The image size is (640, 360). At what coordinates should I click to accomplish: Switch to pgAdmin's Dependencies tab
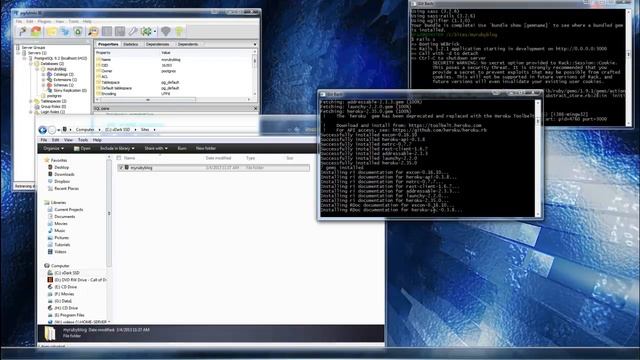pos(157,44)
